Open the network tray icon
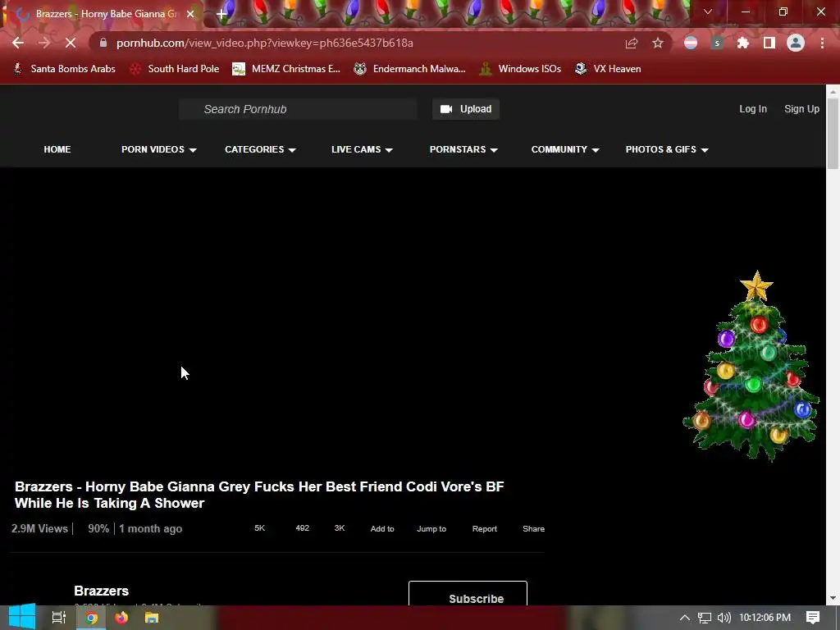 (x=705, y=618)
